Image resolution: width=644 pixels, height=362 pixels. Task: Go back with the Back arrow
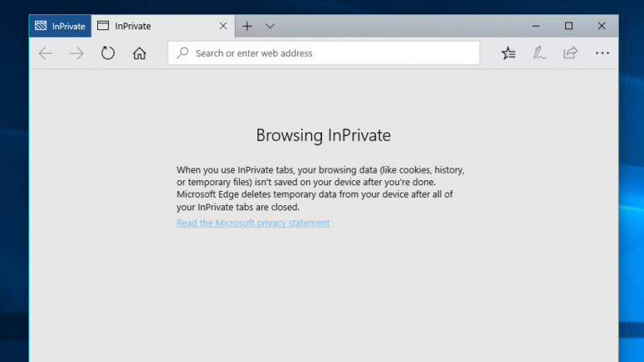coord(45,54)
